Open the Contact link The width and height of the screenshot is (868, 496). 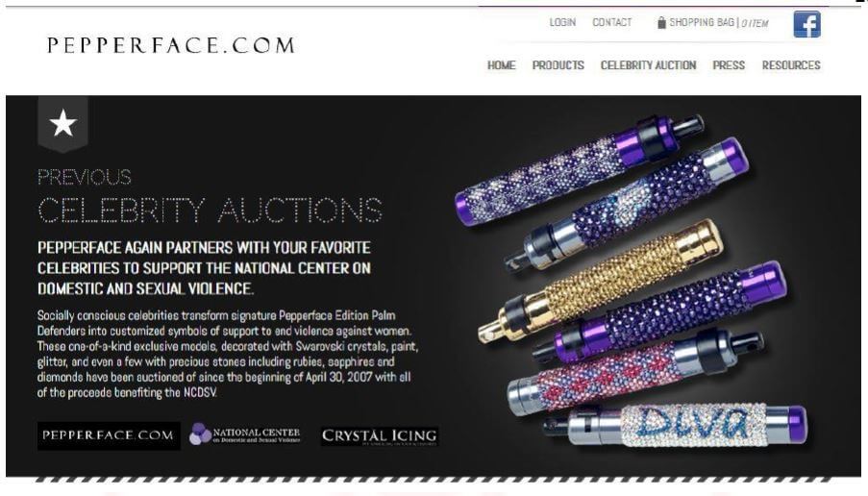tap(611, 22)
